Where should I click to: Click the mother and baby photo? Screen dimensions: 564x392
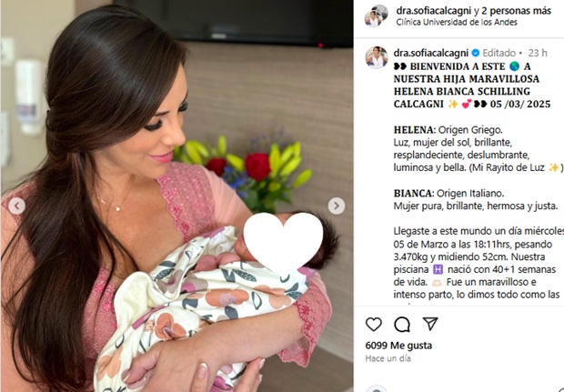[176, 196]
